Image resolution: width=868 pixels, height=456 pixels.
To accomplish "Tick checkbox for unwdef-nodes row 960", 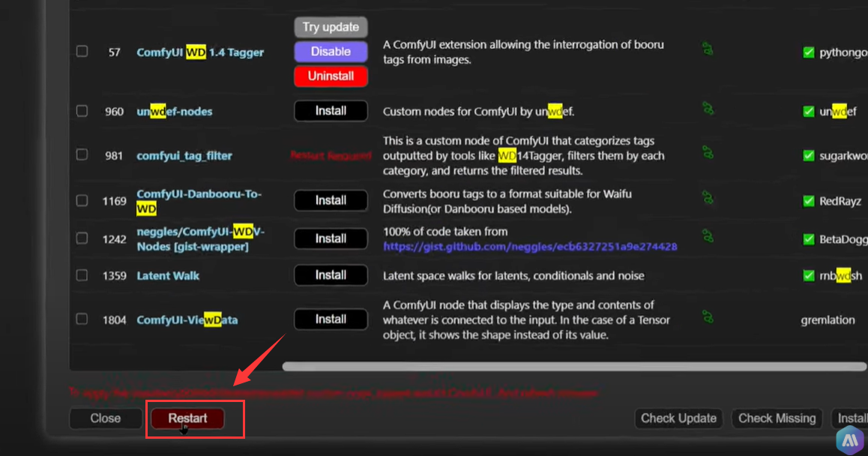I will click(x=82, y=111).
